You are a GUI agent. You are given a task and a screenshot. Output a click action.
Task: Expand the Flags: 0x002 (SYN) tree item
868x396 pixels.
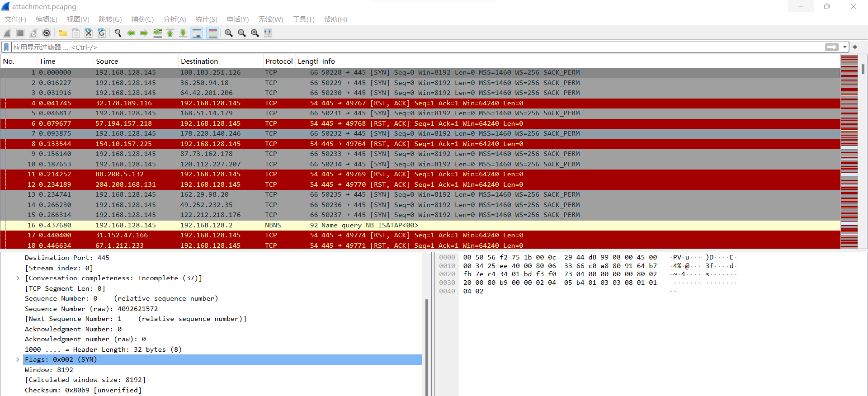[18, 359]
